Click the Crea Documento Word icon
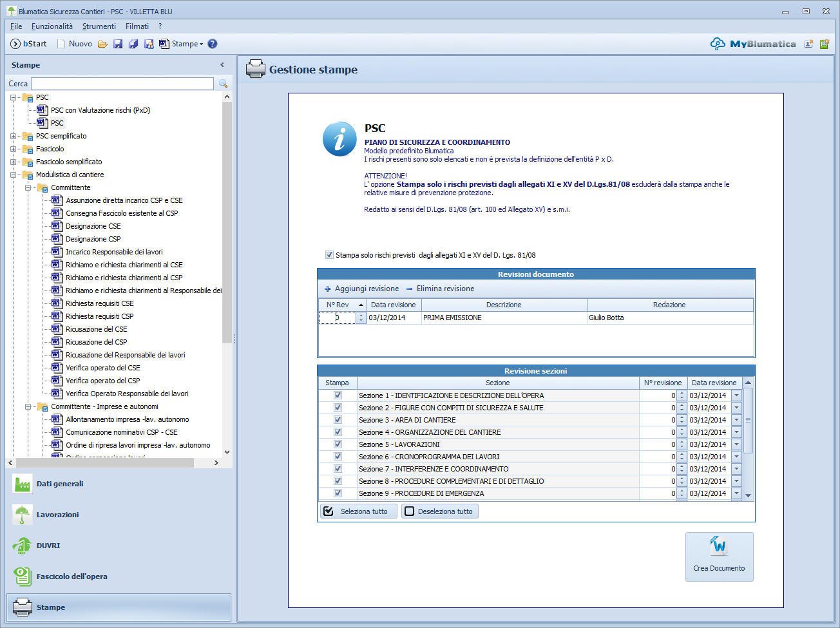 [x=719, y=547]
